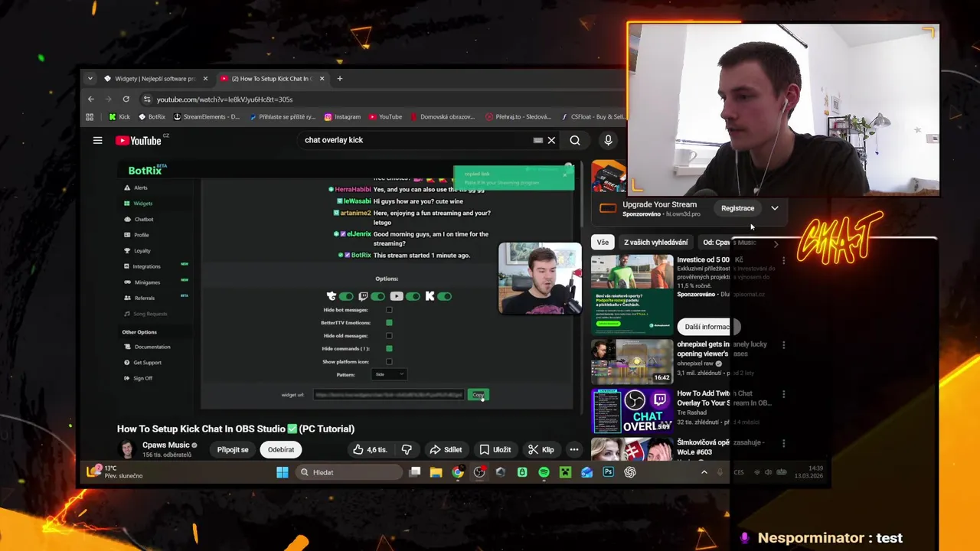Screen dimensions: 980x551
Task: Open ChatGPT from the taskbar
Action: [x=629, y=472]
